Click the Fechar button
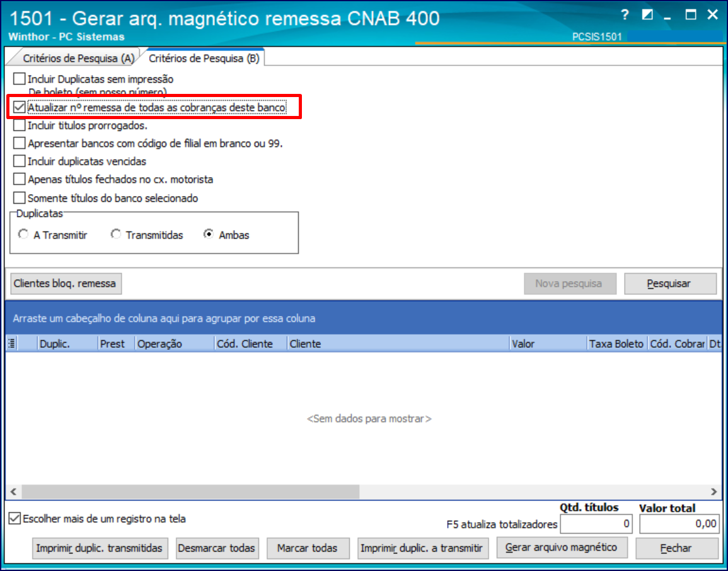The height and width of the screenshot is (571, 728). point(677,548)
